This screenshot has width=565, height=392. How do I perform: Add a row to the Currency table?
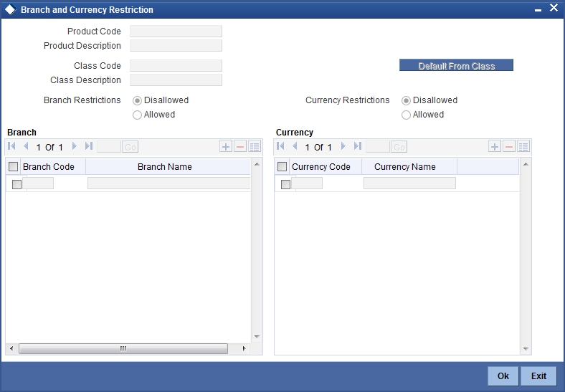(495, 147)
